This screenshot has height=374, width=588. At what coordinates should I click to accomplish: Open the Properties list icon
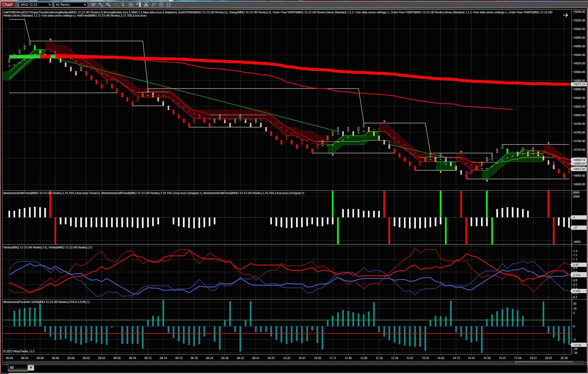169,5
